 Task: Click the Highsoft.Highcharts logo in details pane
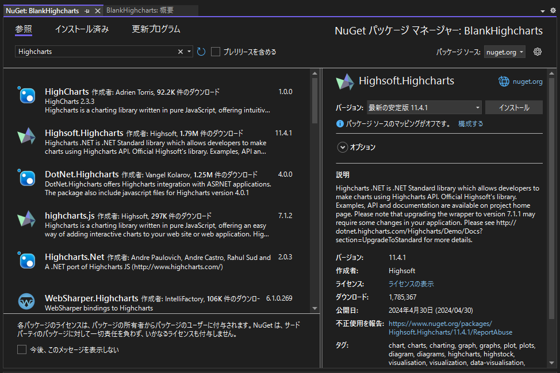click(x=345, y=82)
